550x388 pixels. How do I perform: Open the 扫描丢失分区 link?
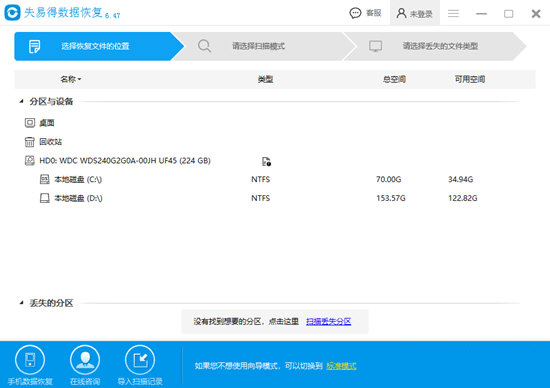click(x=329, y=321)
